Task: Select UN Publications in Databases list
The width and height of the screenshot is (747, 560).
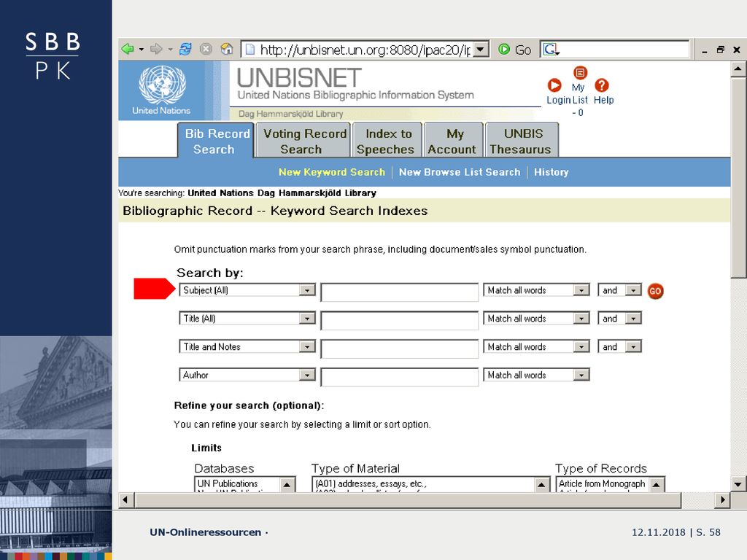Action: tap(228, 483)
